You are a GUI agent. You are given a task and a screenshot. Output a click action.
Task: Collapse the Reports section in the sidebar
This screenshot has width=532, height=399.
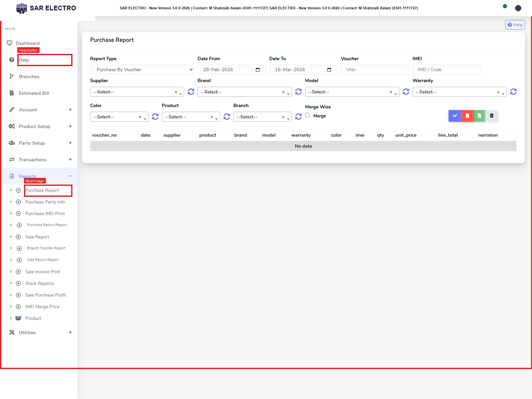(x=40, y=176)
